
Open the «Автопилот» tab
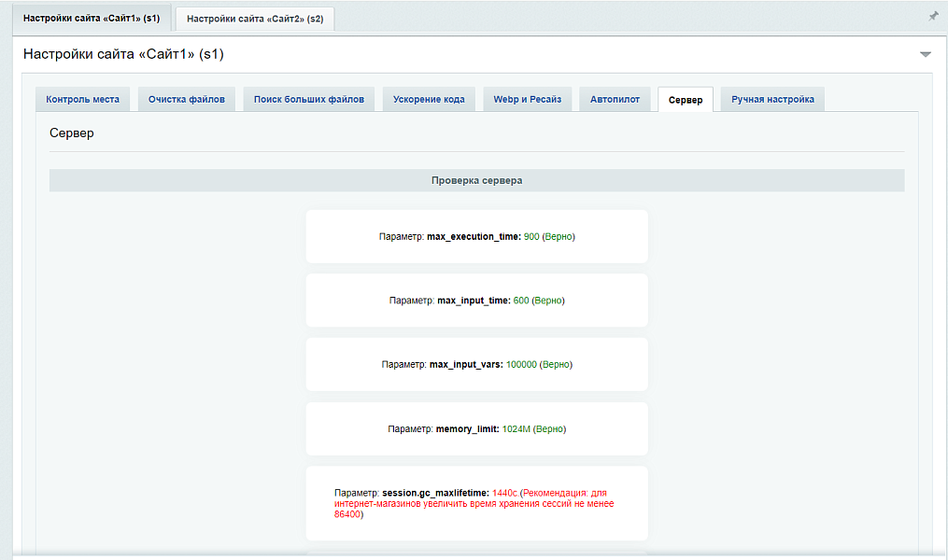tap(614, 99)
